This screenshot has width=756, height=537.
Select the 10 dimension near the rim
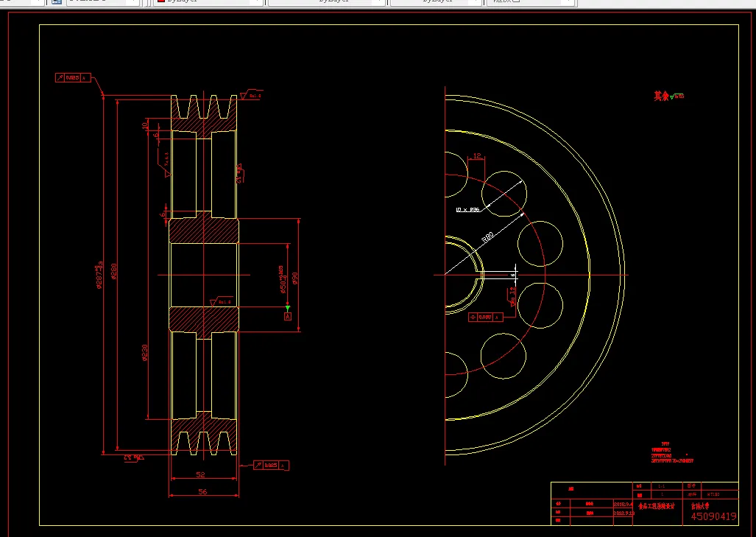pyautogui.click(x=144, y=125)
